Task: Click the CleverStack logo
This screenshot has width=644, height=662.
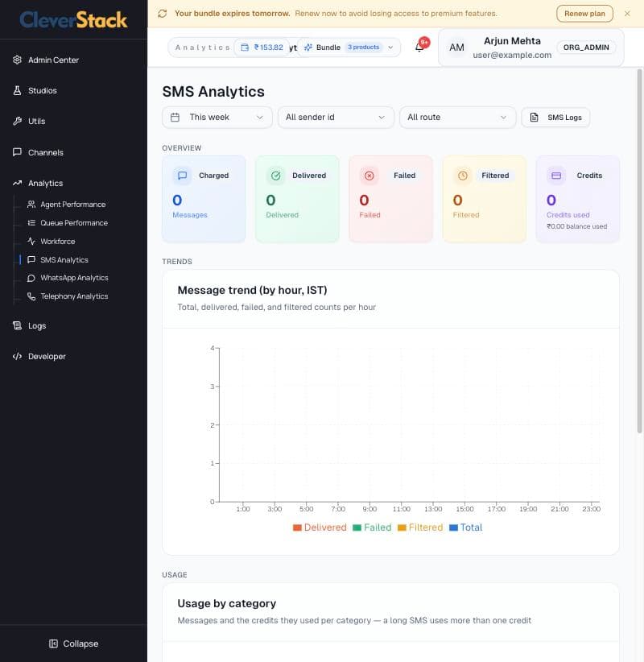Action: click(73, 20)
